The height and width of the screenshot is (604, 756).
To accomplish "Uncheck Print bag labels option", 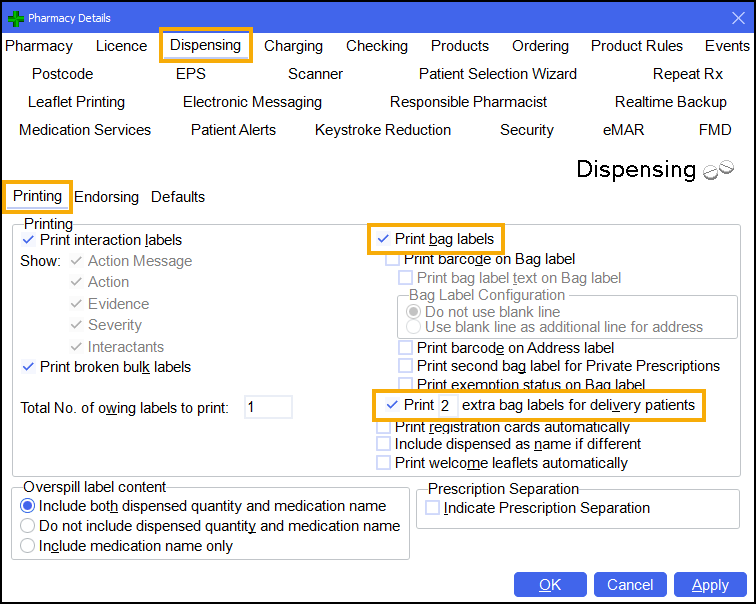I will [384, 239].
